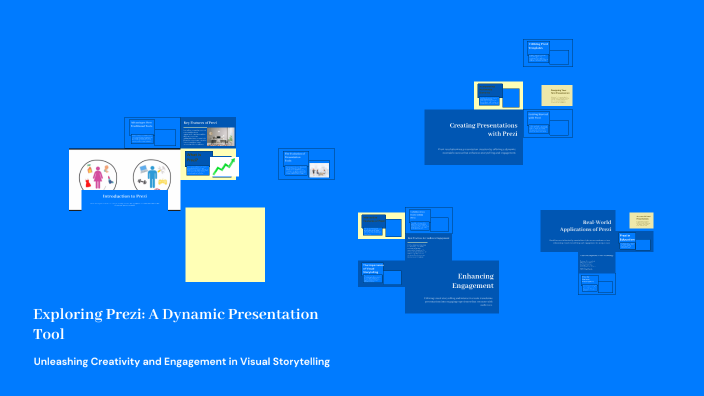Viewport: 704px width, 396px height.
Task: Open the Key Features of Prezi slide
Action: coord(208,132)
